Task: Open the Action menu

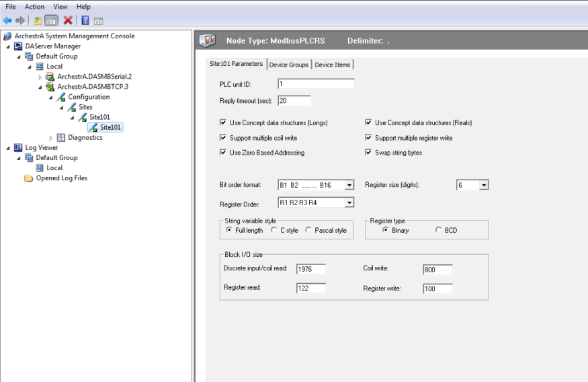Action: tap(34, 7)
